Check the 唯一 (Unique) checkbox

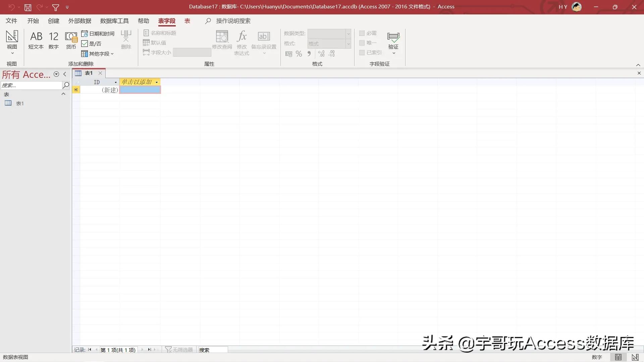(x=362, y=43)
